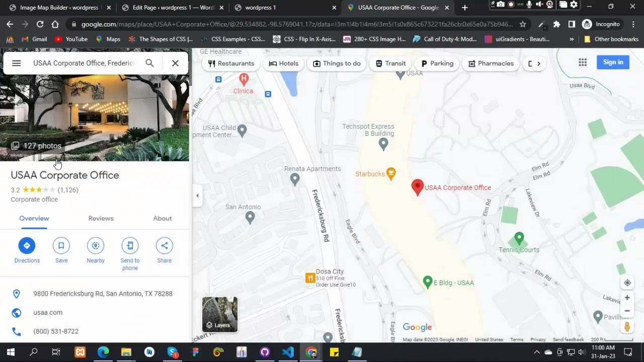Click the browser address bar URL
Image resolution: width=644 pixels, height=362 pixels.
[x=297, y=24]
